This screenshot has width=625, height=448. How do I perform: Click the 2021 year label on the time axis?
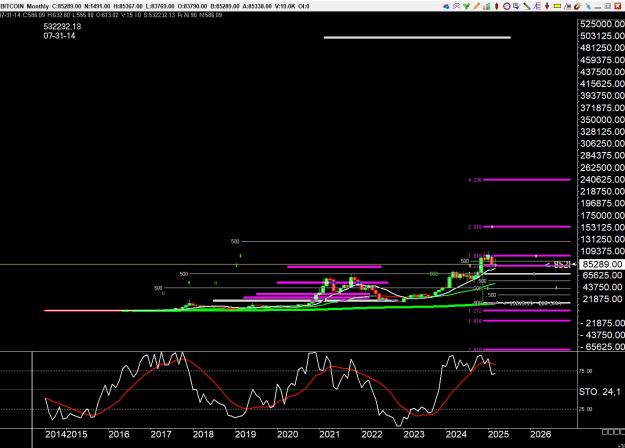tap(330, 434)
